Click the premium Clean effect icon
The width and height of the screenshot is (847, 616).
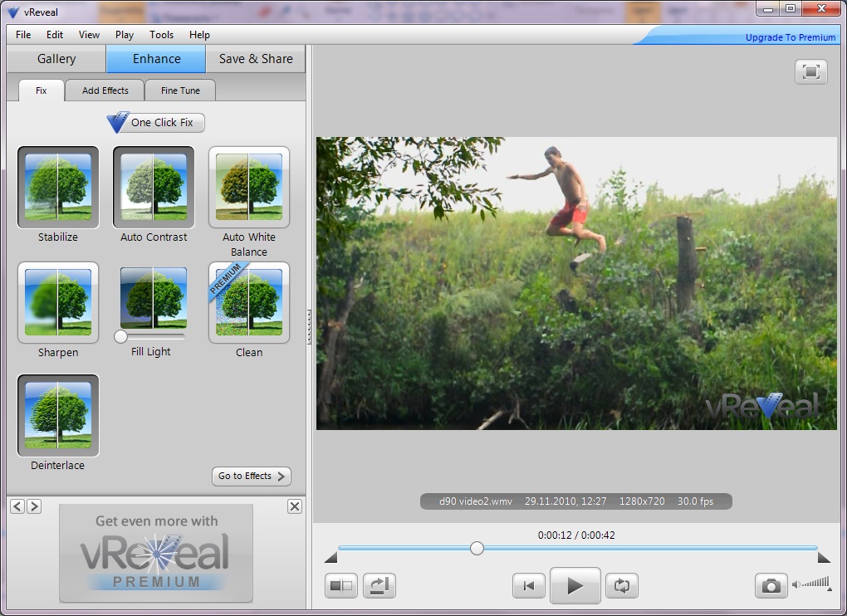[249, 303]
